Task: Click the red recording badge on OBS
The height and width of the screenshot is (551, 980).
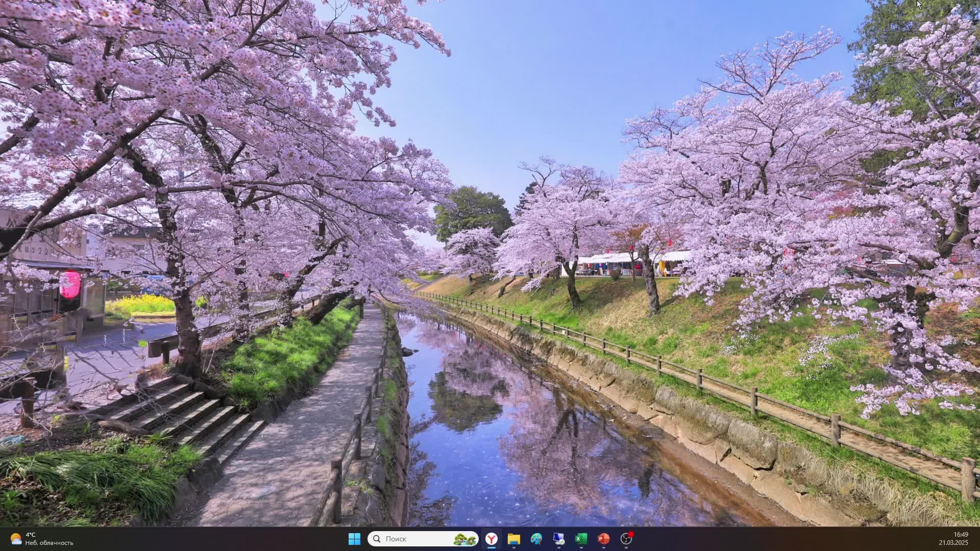Action: (631, 534)
